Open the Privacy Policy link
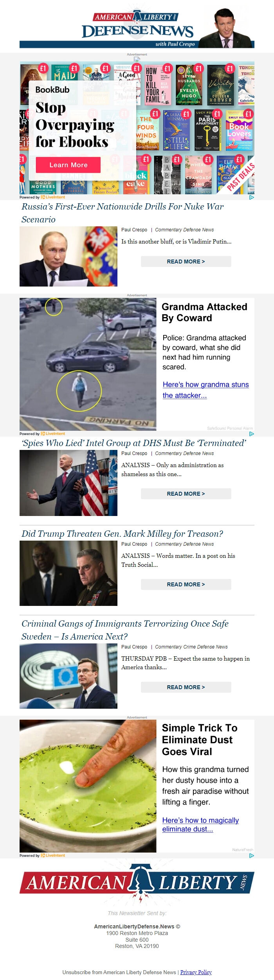This screenshot has height=980, width=274. click(x=196, y=972)
